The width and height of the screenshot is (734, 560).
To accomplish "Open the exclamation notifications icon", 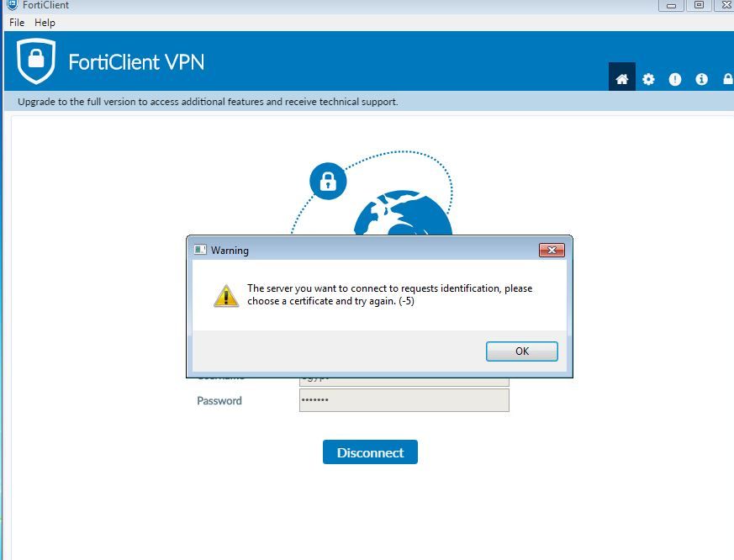I will [x=674, y=79].
